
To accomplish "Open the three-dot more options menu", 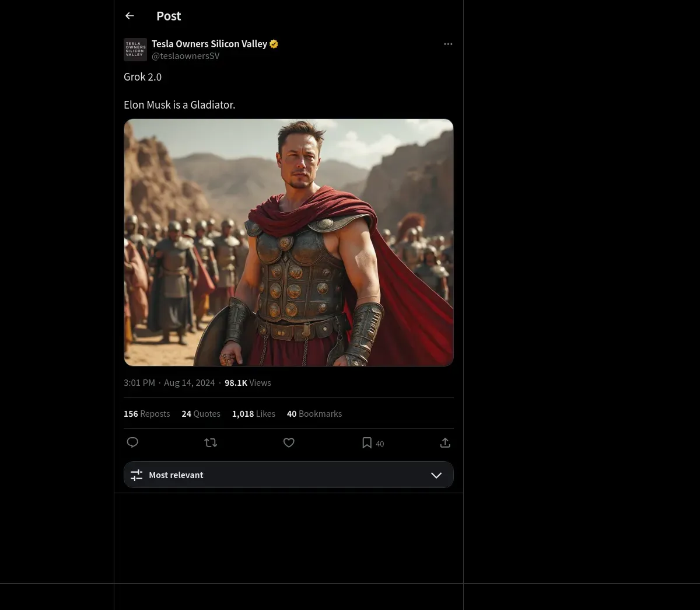I will click(448, 44).
